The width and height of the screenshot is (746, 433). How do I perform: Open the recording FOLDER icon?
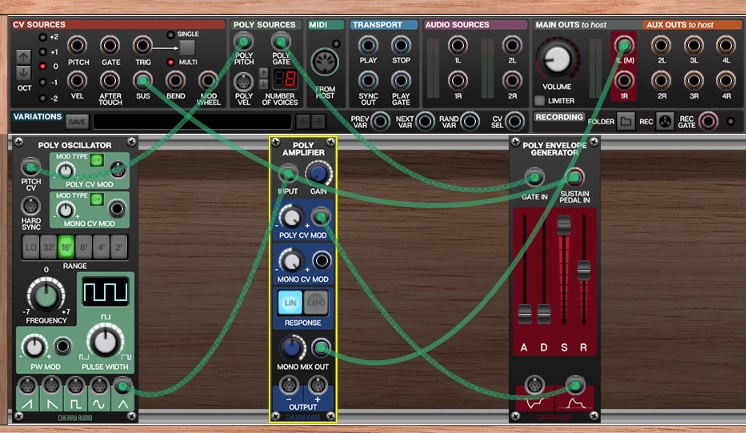point(626,122)
